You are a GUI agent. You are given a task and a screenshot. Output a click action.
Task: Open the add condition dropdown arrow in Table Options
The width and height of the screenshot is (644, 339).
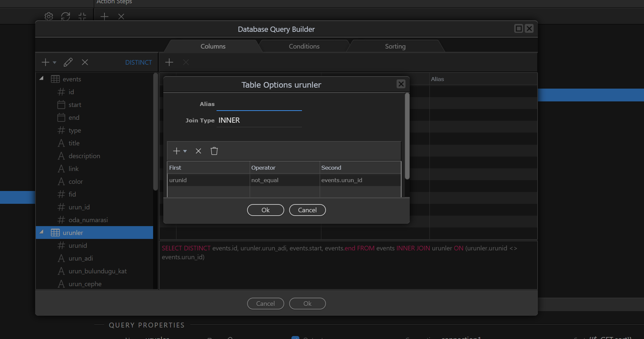click(185, 151)
